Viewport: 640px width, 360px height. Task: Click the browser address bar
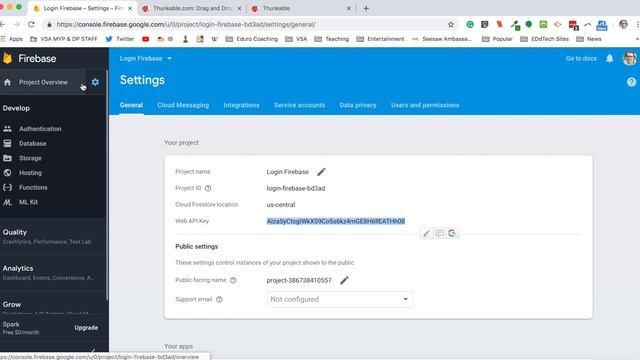coord(249,24)
